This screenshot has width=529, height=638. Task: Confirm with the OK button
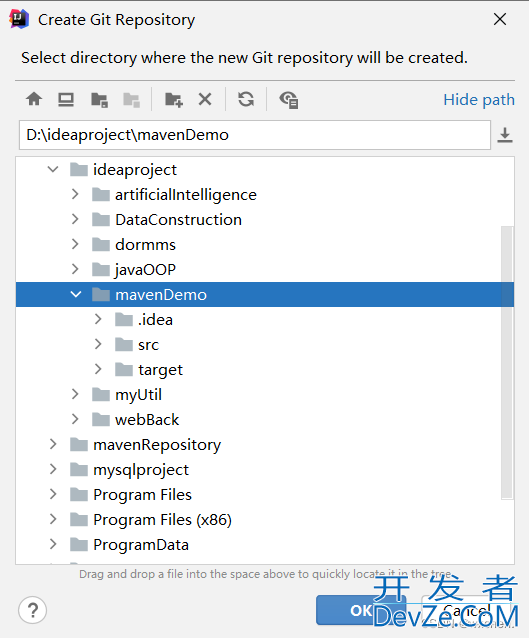[361, 610]
